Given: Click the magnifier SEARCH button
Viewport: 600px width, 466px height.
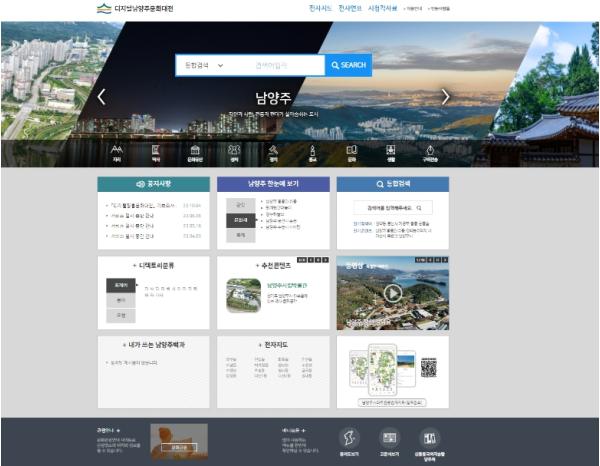Looking at the screenshot, I should (x=348, y=65).
